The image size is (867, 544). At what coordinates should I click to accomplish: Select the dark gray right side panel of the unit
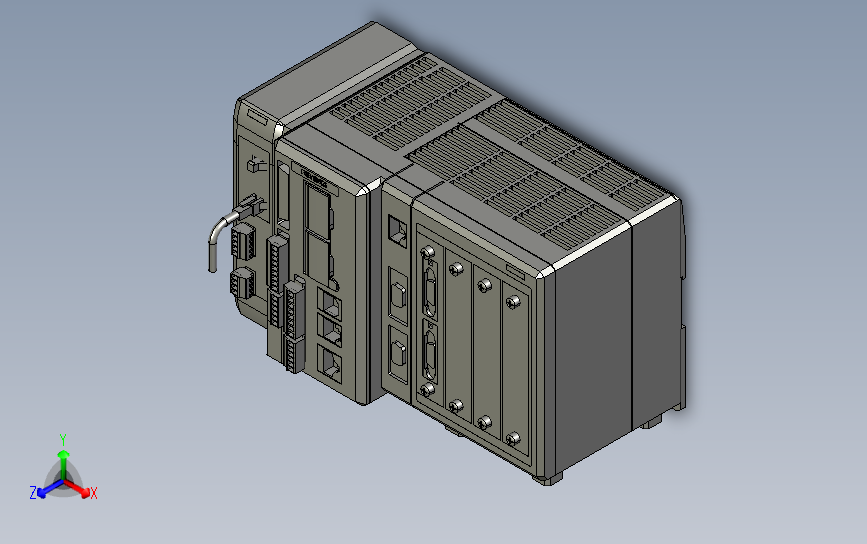(x=593, y=347)
